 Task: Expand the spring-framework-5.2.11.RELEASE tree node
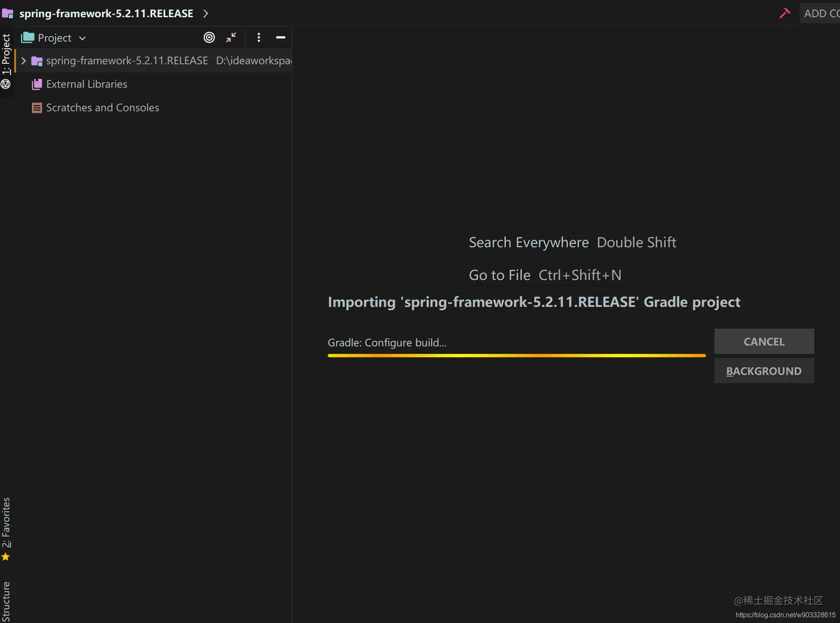tap(23, 61)
